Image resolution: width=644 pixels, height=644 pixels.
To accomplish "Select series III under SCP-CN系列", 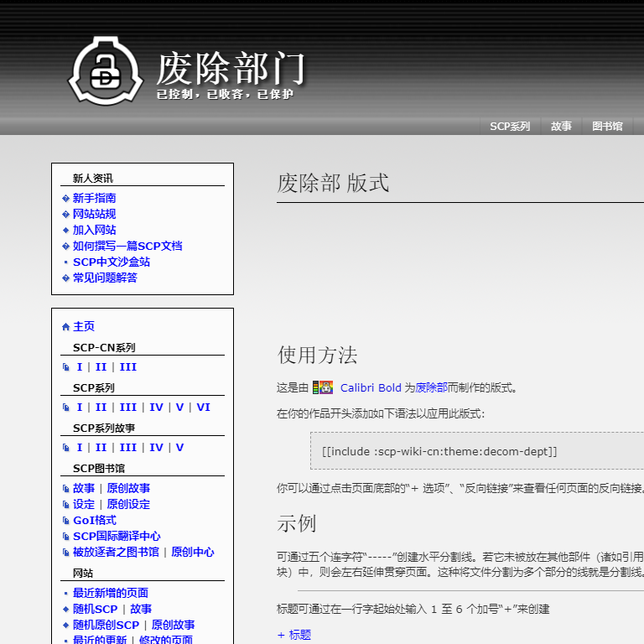I will click(x=127, y=367).
